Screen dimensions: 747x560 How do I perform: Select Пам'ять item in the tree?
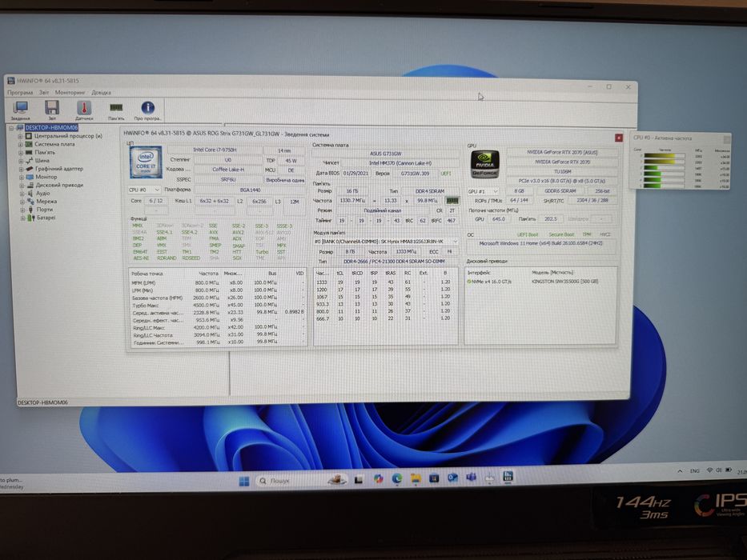(x=44, y=152)
